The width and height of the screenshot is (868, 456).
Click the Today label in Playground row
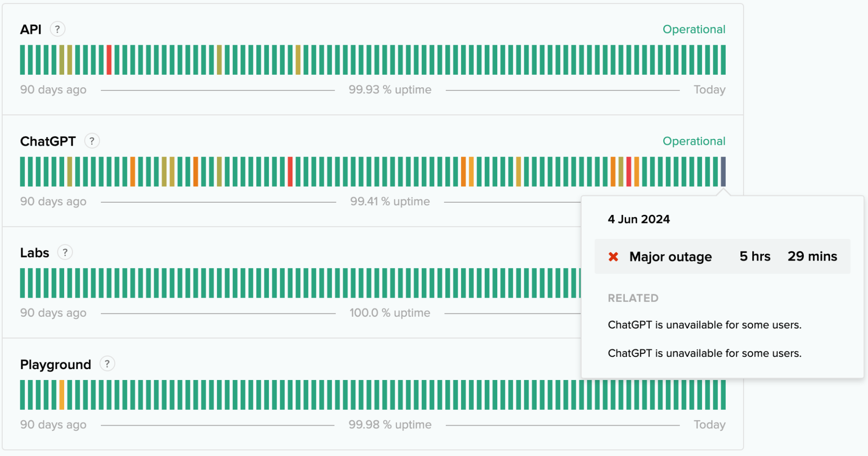coord(710,424)
